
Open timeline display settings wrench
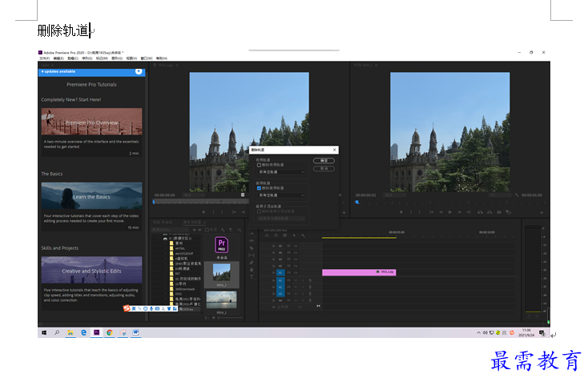[x=303, y=235]
